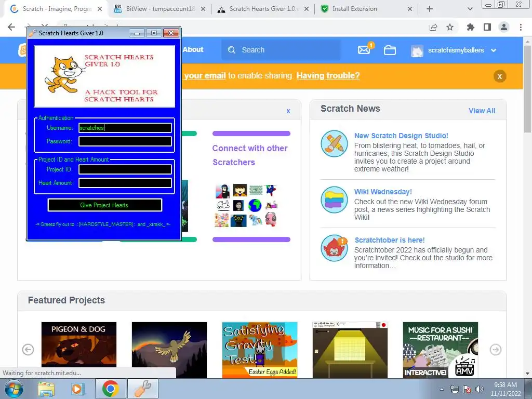This screenshot has width=532, height=399.
Task: Click the Password field in Hearts Giver
Action: (x=125, y=141)
